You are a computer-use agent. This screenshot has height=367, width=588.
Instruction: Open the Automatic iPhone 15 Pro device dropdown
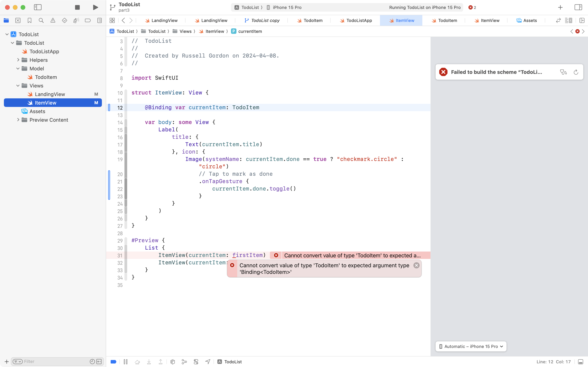[471, 346]
